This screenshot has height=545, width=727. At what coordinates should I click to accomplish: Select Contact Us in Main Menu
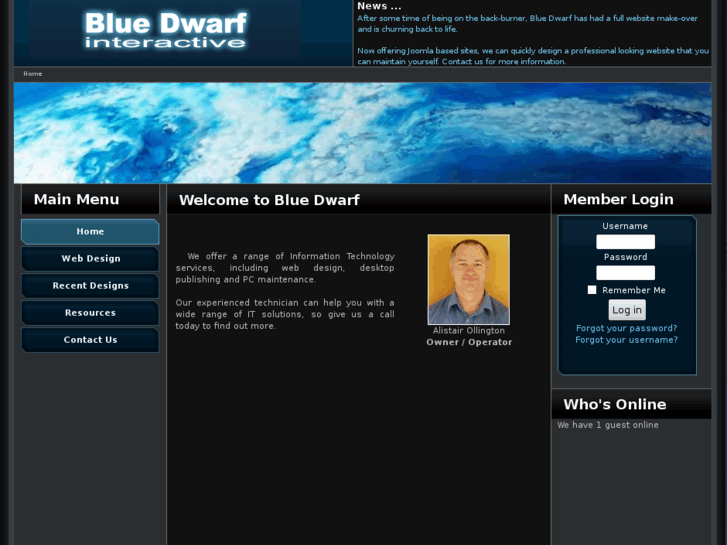[90, 340]
